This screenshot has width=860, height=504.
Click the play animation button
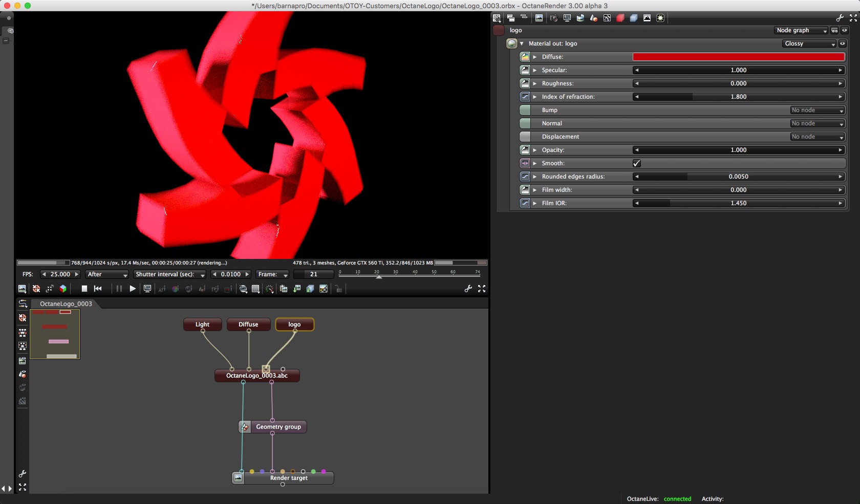133,289
